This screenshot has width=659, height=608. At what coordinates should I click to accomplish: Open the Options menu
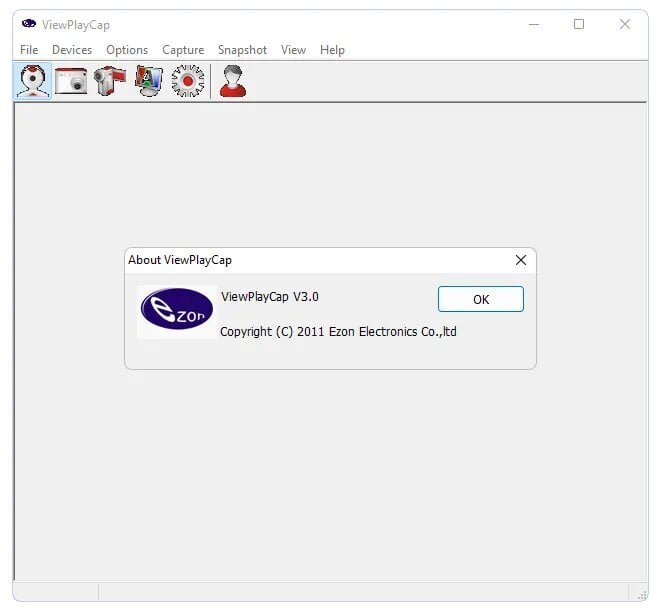[127, 50]
